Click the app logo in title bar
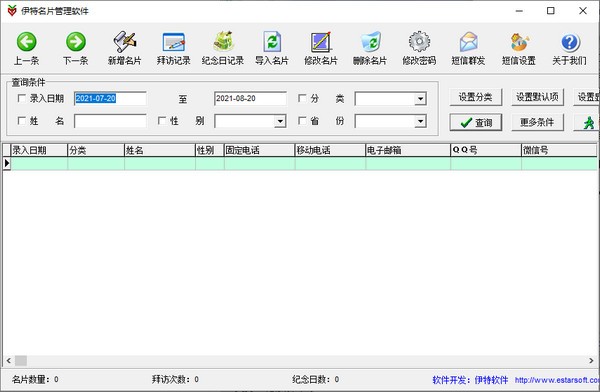This screenshot has width=600, height=392. click(12, 11)
